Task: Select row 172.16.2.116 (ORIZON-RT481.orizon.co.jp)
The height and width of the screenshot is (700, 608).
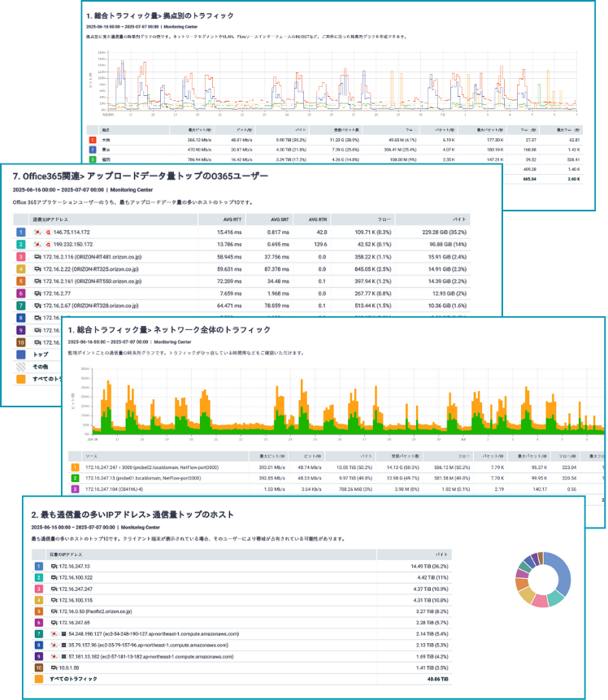Action: [241, 257]
